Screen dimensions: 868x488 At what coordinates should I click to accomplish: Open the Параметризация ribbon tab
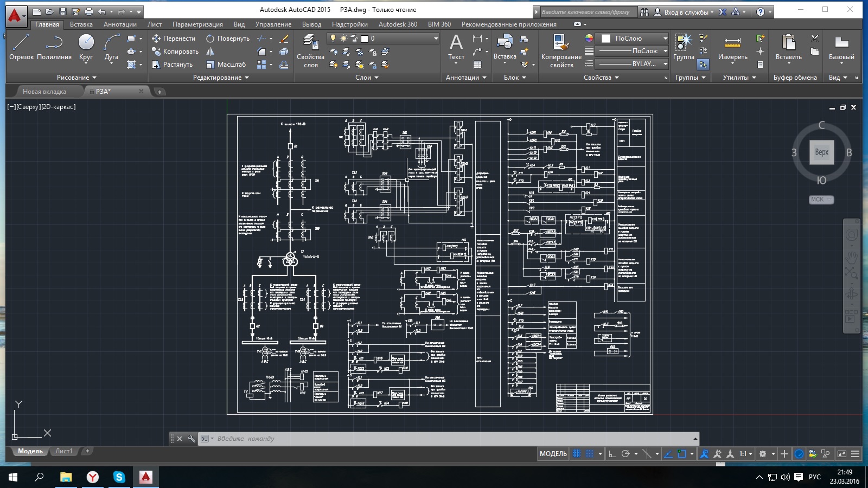[197, 24]
